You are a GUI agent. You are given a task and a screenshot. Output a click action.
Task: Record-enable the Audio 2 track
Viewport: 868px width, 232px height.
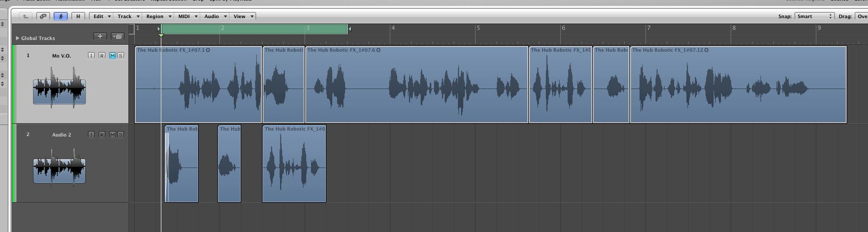[102, 134]
